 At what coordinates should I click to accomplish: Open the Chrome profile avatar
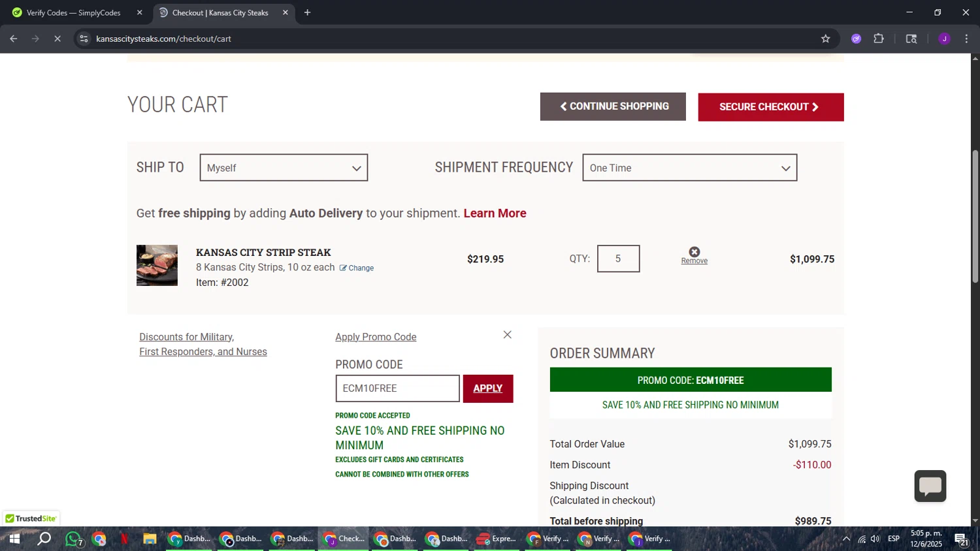[944, 39]
